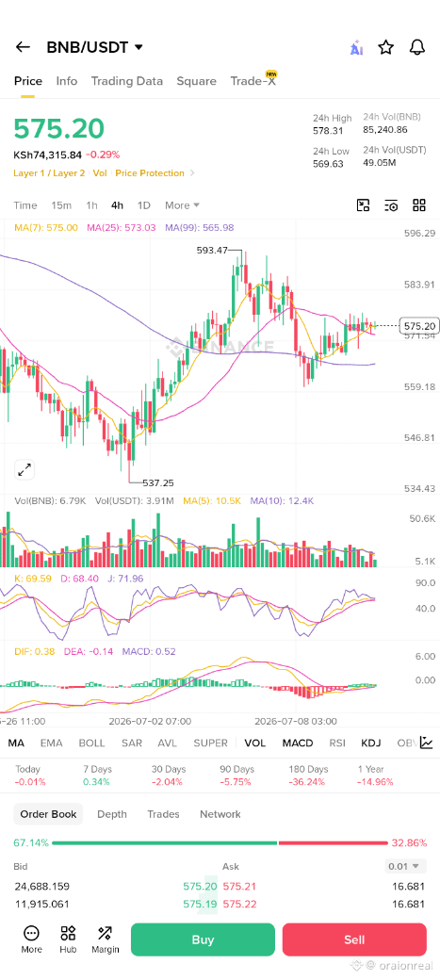This screenshot has width=440, height=980.
Task: Open the Trading Data tab
Action: coord(127,81)
